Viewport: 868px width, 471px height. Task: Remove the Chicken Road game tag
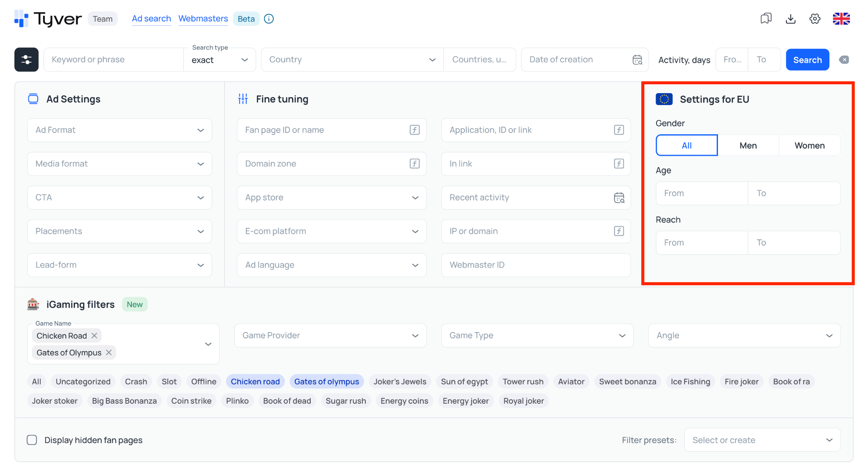tap(95, 335)
